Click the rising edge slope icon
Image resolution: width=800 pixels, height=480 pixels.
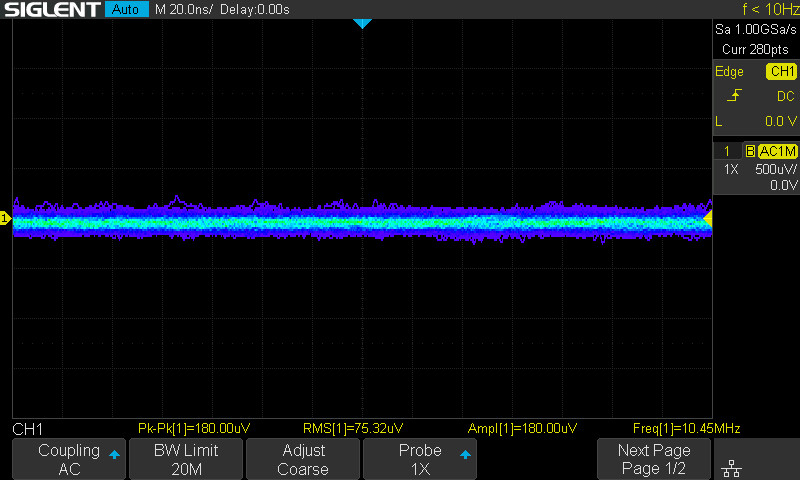735,96
